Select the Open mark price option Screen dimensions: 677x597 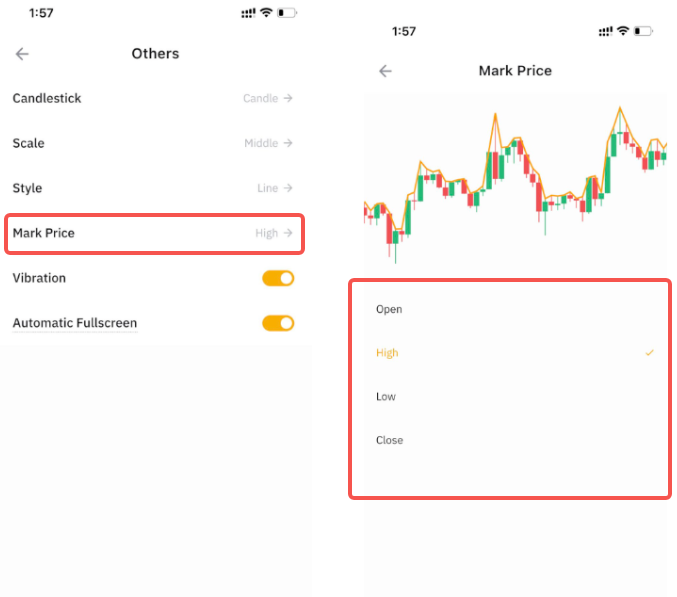[x=389, y=309]
